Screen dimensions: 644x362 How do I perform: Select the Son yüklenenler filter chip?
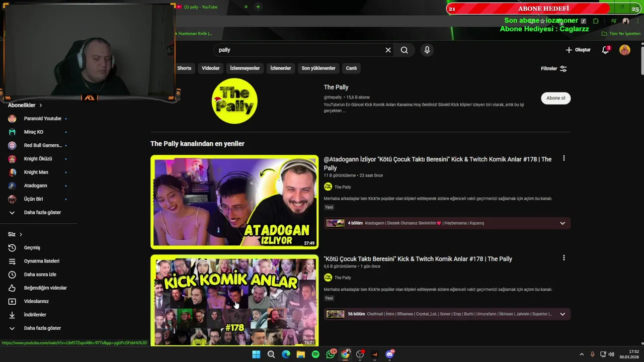pyautogui.click(x=318, y=68)
